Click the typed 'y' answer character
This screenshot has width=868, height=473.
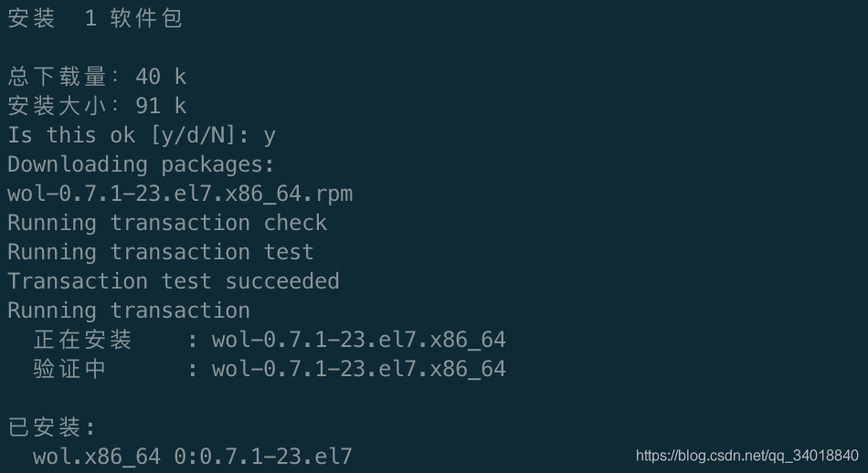point(270,137)
